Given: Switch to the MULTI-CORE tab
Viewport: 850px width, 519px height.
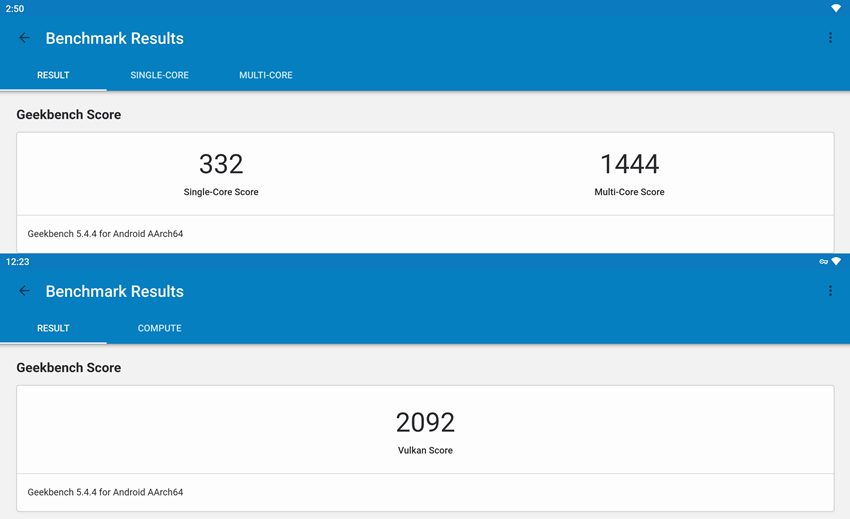Looking at the screenshot, I should [x=266, y=75].
